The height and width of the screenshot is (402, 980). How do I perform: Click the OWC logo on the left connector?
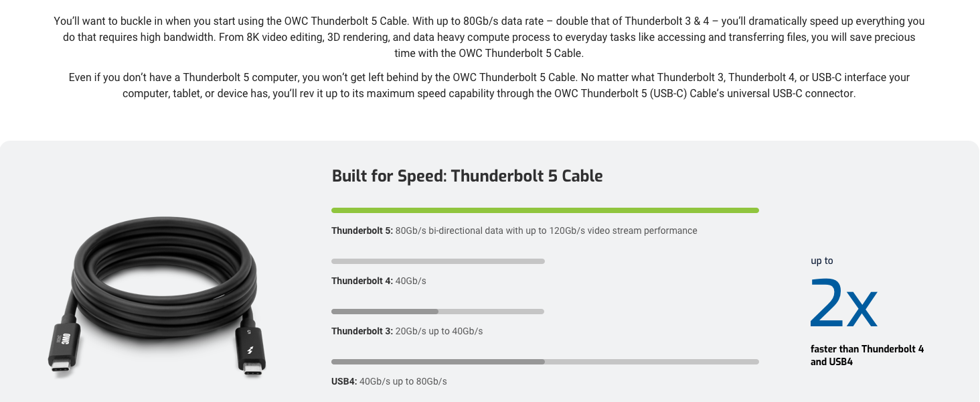[x=66, y=338]
